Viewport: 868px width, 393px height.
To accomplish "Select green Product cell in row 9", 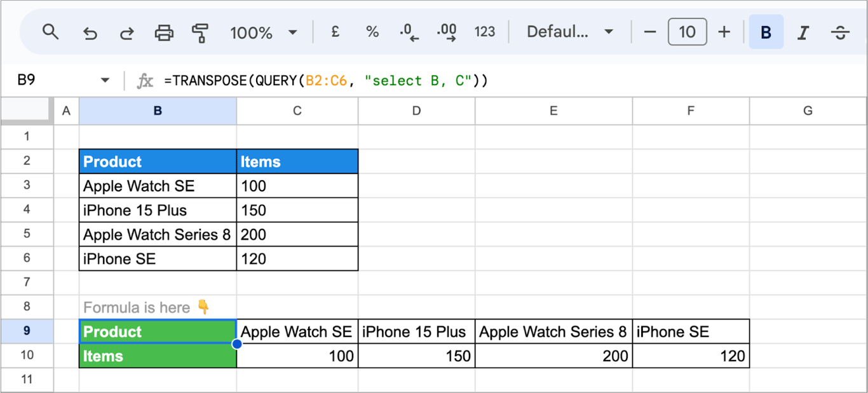I will (x=158, y=331).
